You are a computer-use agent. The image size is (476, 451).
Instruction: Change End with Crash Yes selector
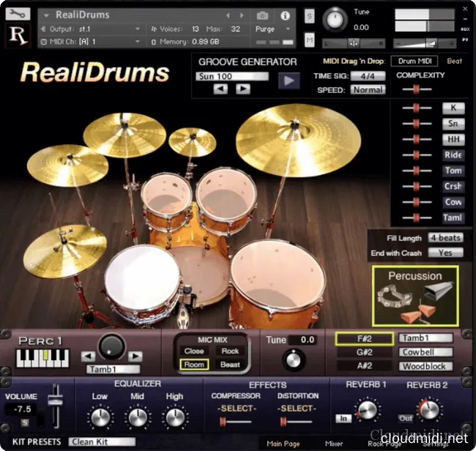click(446, 253)
